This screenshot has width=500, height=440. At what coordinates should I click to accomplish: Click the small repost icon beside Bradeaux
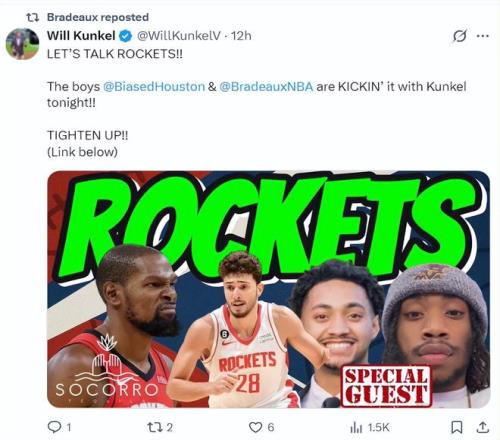coord(33,17)
